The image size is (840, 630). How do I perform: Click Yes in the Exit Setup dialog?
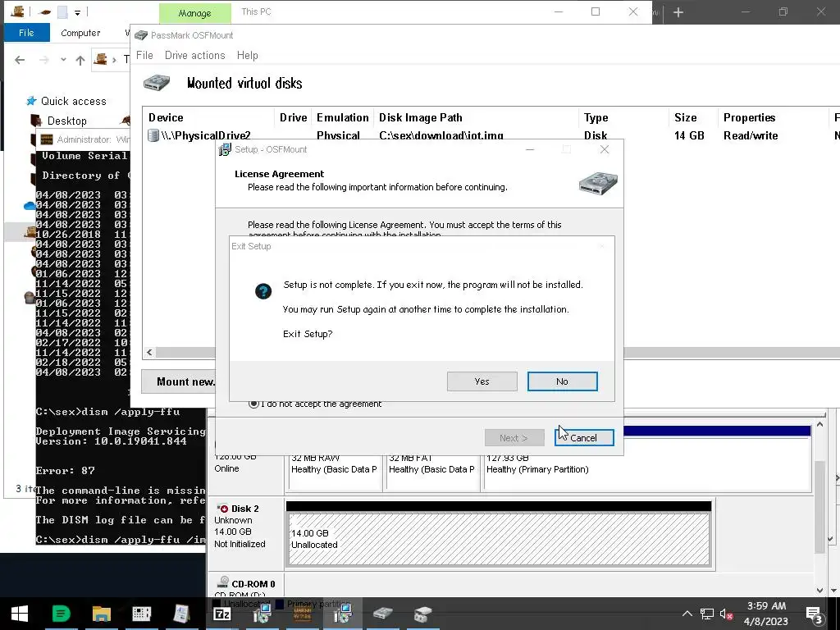coord(482,381)
